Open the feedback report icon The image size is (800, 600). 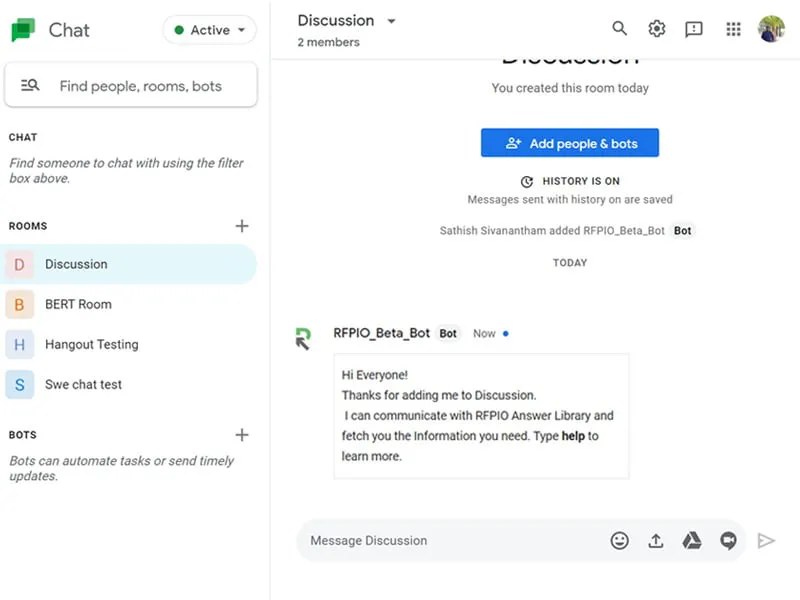[x=694, y=29]
